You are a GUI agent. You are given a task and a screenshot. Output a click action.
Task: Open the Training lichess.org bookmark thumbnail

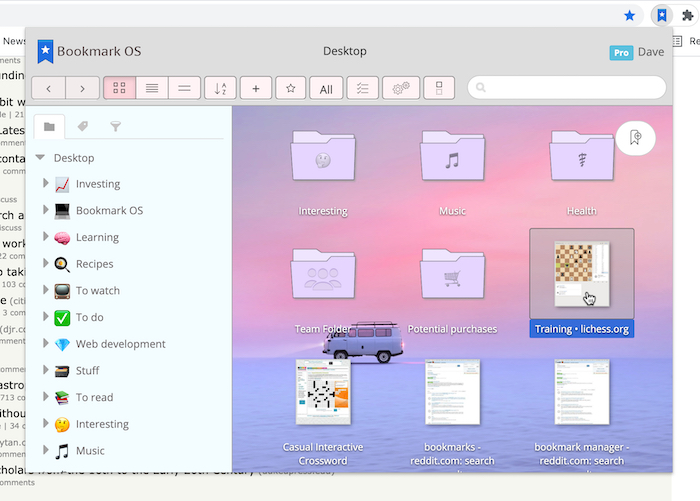[x=581, y=274]
